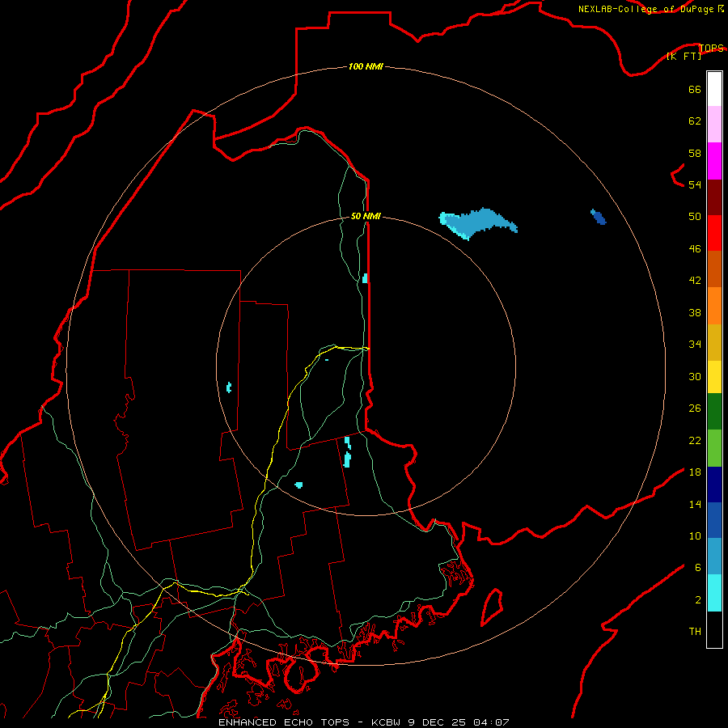Click the 100 NMI range ring label
Viewport: 728px width, 728px height.
pos(366,66)
